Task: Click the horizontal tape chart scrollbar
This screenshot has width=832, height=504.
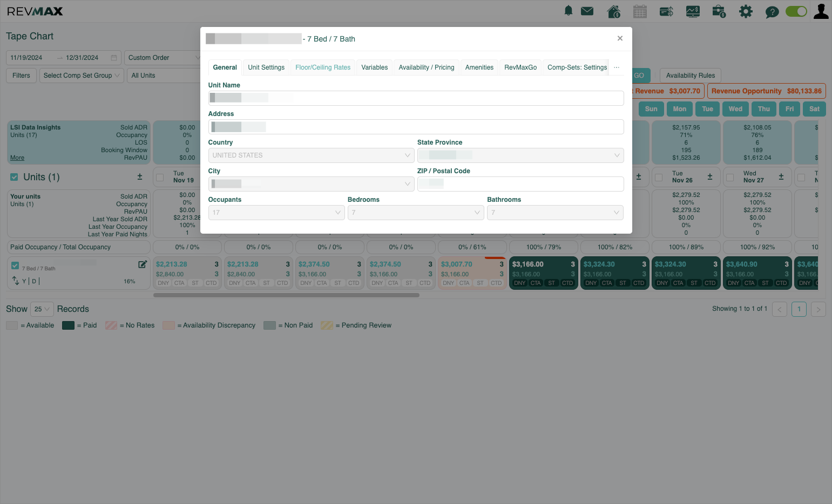Action: pos(286,295)
